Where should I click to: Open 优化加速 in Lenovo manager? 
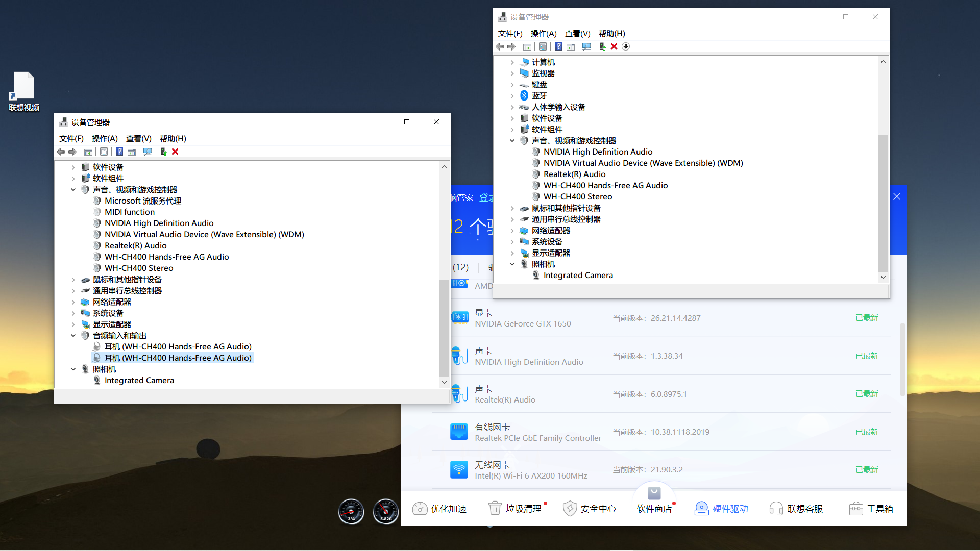[439, 509]
